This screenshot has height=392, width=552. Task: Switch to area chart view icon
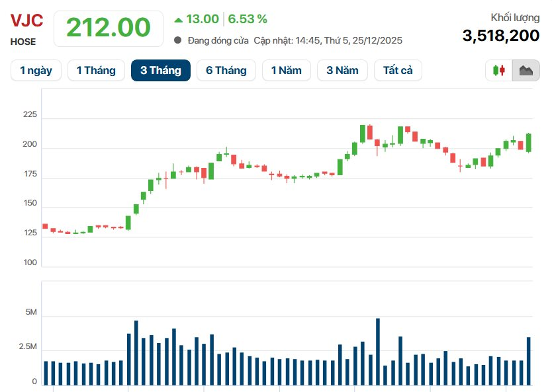[526, 70]
